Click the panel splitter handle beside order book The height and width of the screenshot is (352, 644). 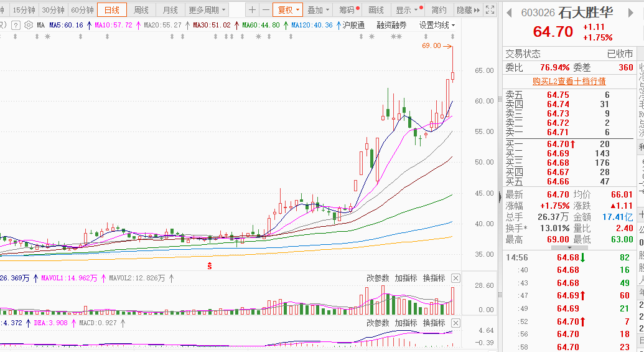click(500, 197)
